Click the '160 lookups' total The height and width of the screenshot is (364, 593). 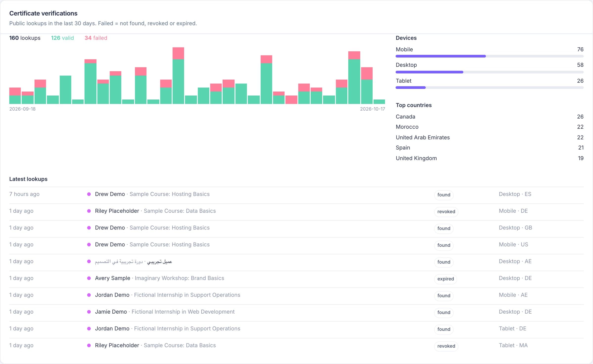coord(25,38)
